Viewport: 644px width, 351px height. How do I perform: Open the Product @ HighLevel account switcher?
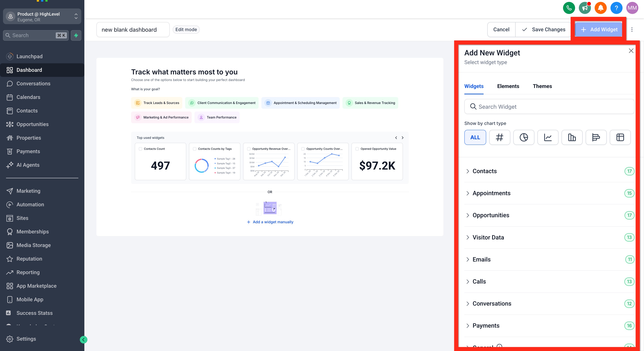click(x=42, y=17)
